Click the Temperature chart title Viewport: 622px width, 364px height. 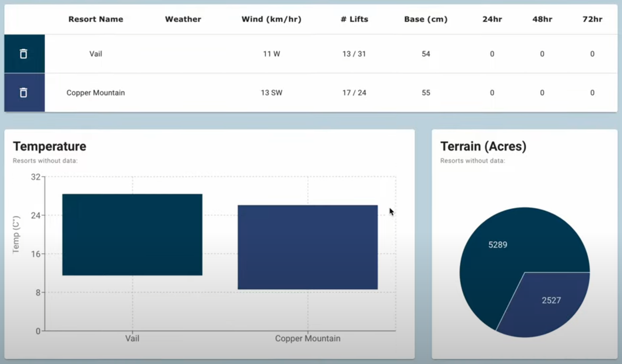pyautogui.click(x=50, y=146)
